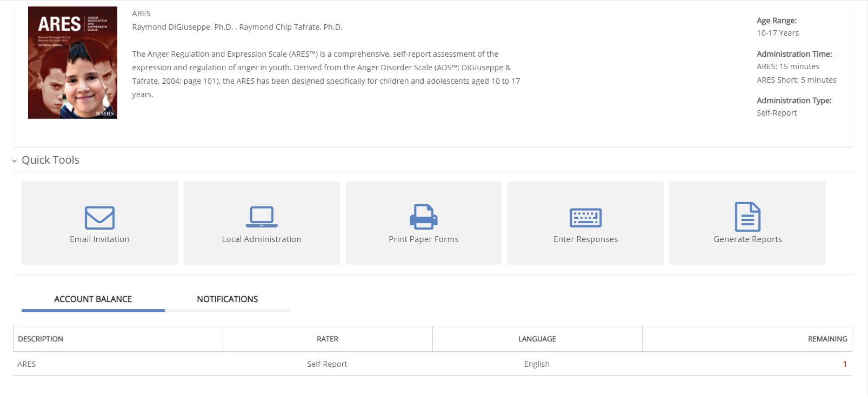Click Self-Report under Administration Type
This screenshot has height=396, width=868.
[777, 113]
